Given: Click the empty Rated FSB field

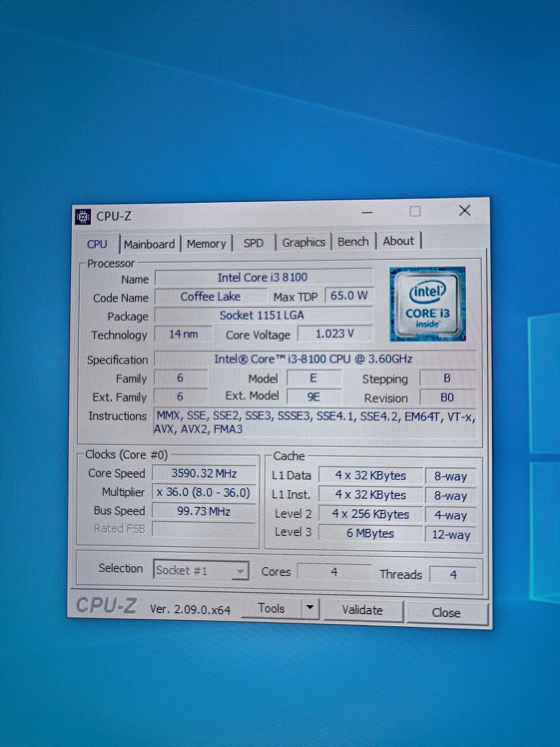Looking at the screenshot, I should click(204, 529).
